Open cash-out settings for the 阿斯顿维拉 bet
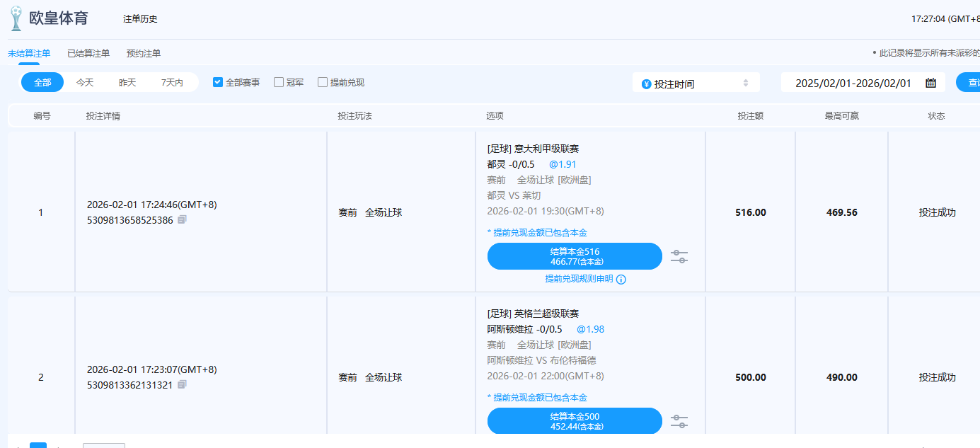 (679, 421)
